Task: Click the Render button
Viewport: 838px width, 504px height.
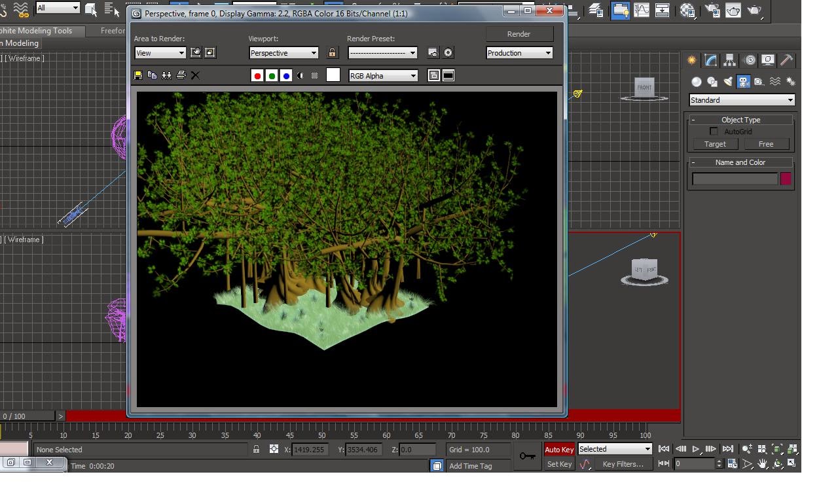Action: coord(519,34)
